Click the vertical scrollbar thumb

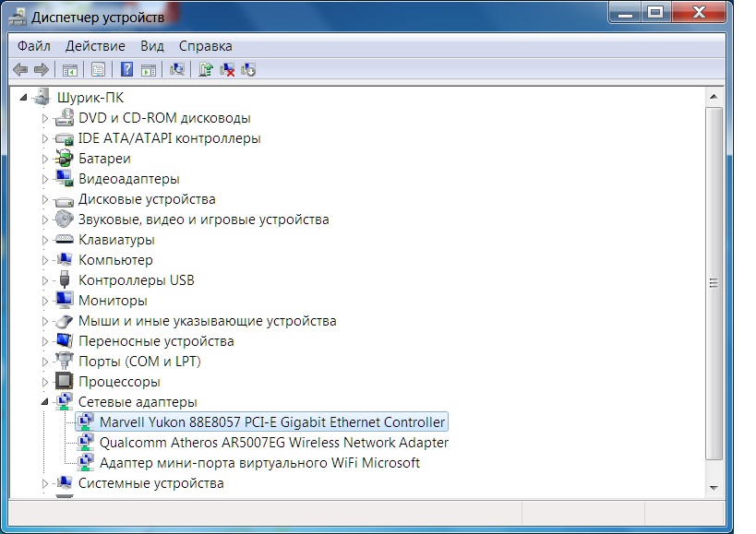click(x=714, y=283)
